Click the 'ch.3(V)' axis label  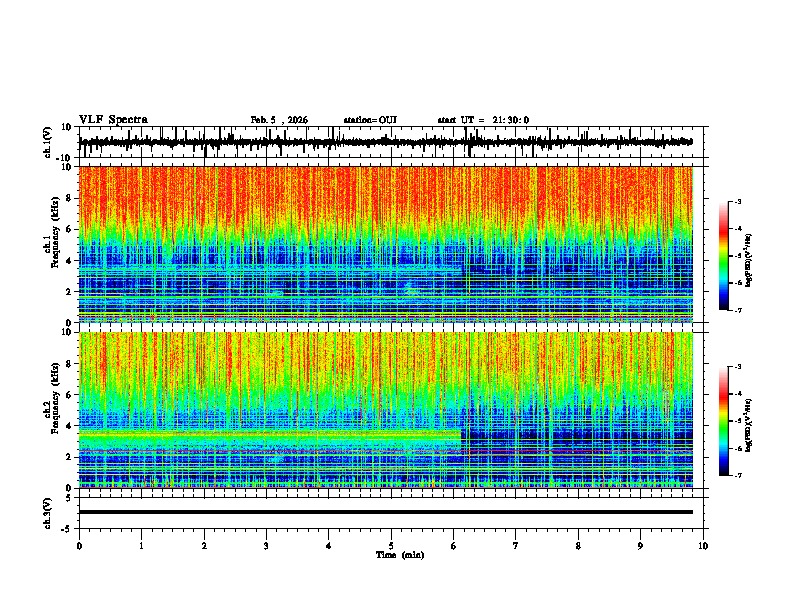(48, 513)
